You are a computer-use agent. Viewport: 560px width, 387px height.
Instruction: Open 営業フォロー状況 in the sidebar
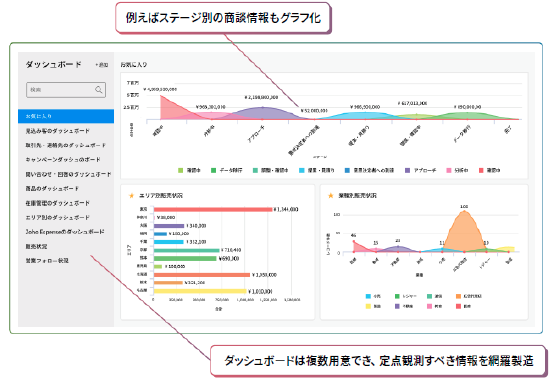(x=47, y=261)
